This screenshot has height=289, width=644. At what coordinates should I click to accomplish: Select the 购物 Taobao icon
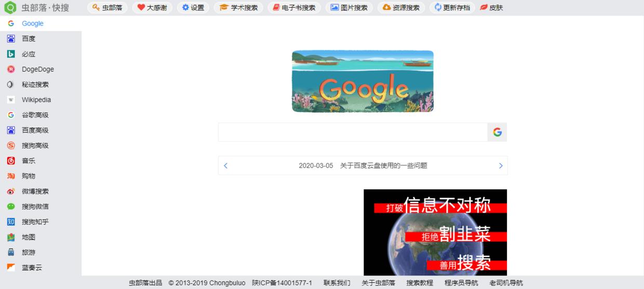click(x=11, y=176)
